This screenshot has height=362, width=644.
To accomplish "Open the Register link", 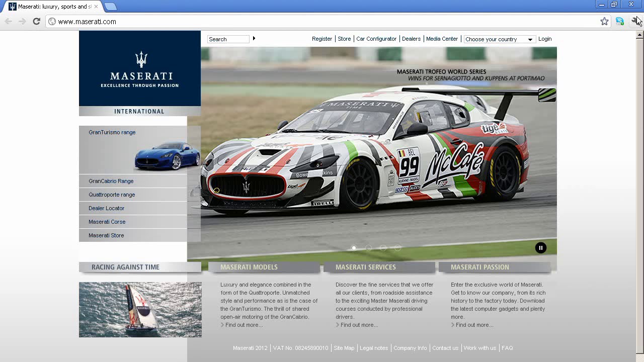I will point(322,39).
